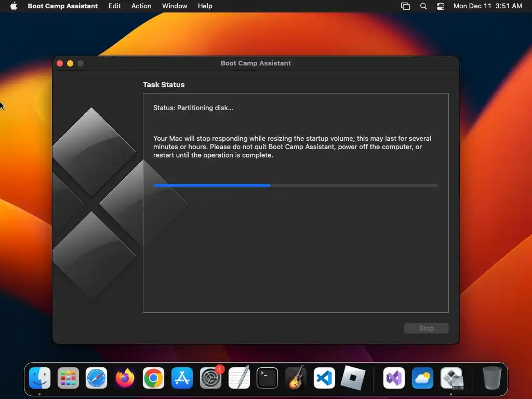Viewport: 532px width, 399px height.
Task: Click the Task Status heading
Action: click(164, 85)
